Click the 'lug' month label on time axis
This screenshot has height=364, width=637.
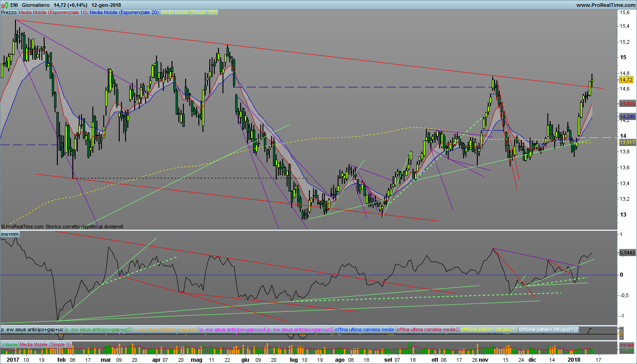294,359
